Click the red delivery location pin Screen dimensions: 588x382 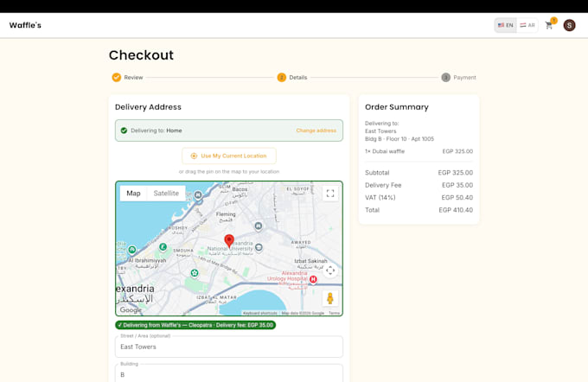pos(229,241)
